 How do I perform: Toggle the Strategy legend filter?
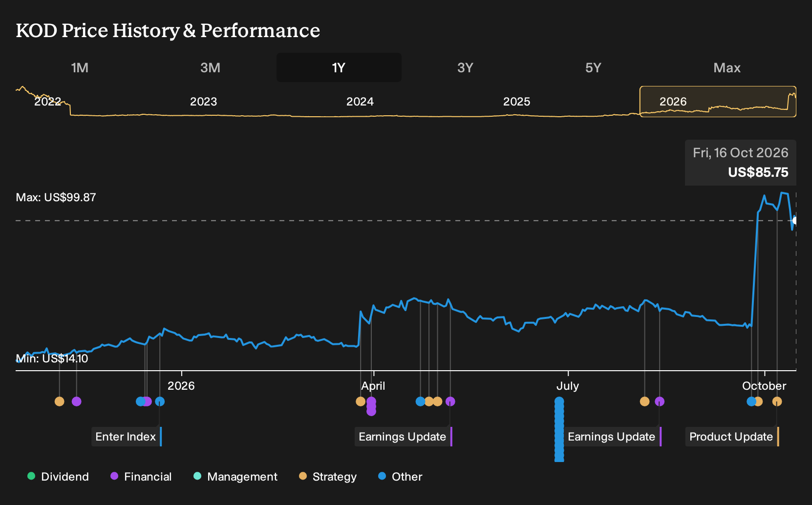[x=328, y=477]
